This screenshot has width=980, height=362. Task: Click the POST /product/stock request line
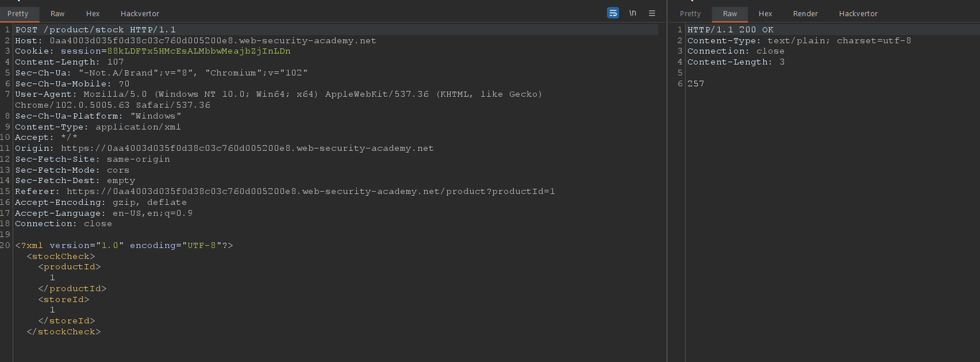coord(95,30)
